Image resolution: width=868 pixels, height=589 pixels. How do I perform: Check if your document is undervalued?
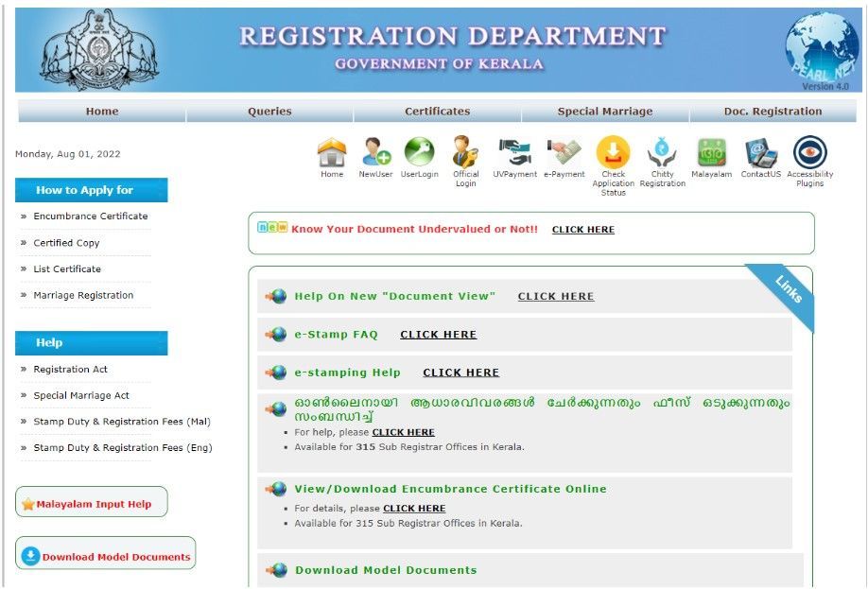coord(582,229)
